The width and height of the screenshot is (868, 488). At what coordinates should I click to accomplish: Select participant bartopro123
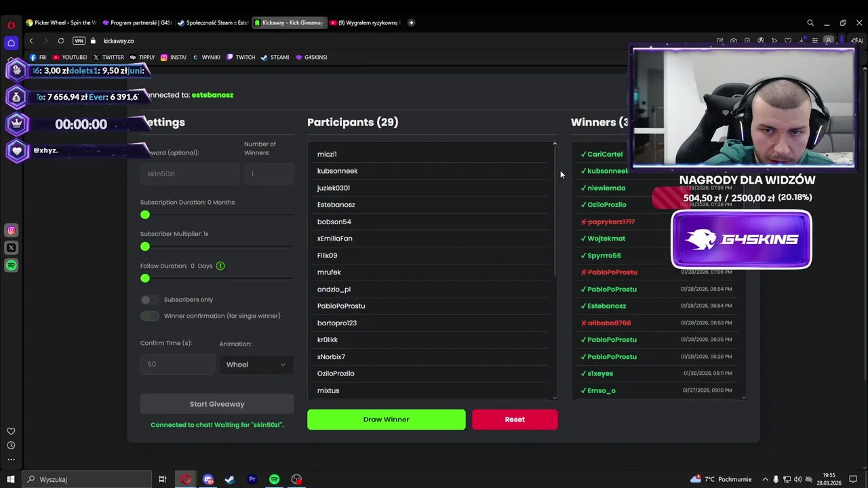point(431,323)
